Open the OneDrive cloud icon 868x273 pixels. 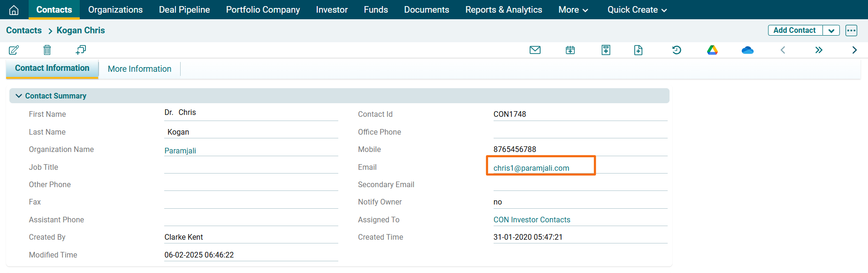point(747,50)
